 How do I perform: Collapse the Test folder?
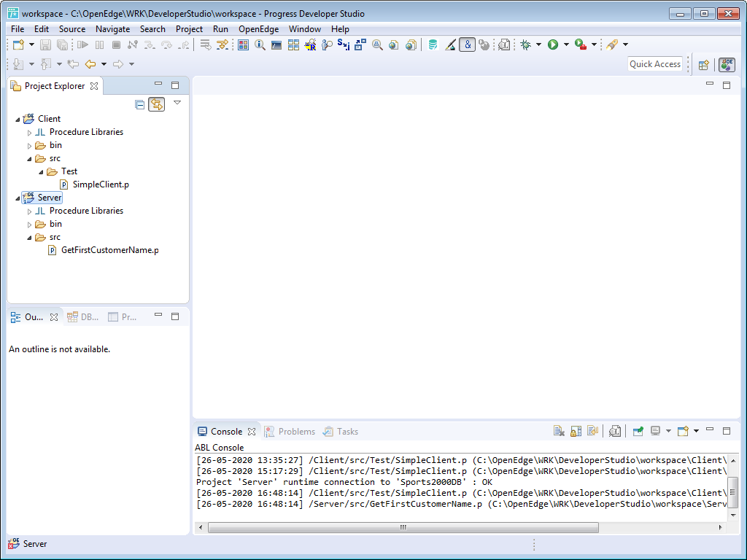pyautogui.click(x=41, y=172)
